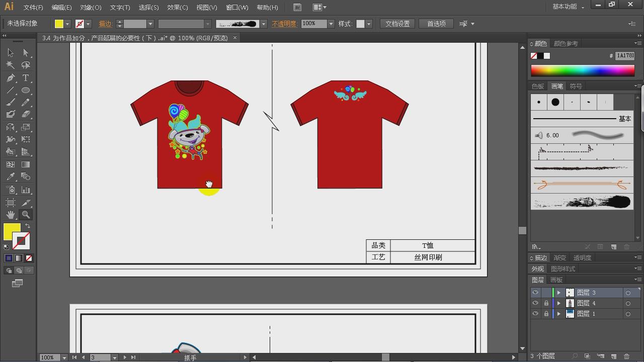Hide layer 图层 4
644x362 pixels.
point(535,303)
